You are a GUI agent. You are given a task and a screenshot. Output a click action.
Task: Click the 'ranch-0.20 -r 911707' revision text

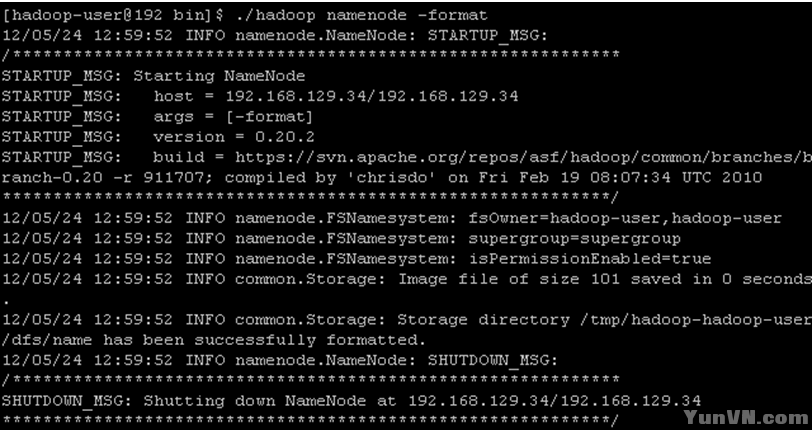pyautogui.click(x=102, y=178)
